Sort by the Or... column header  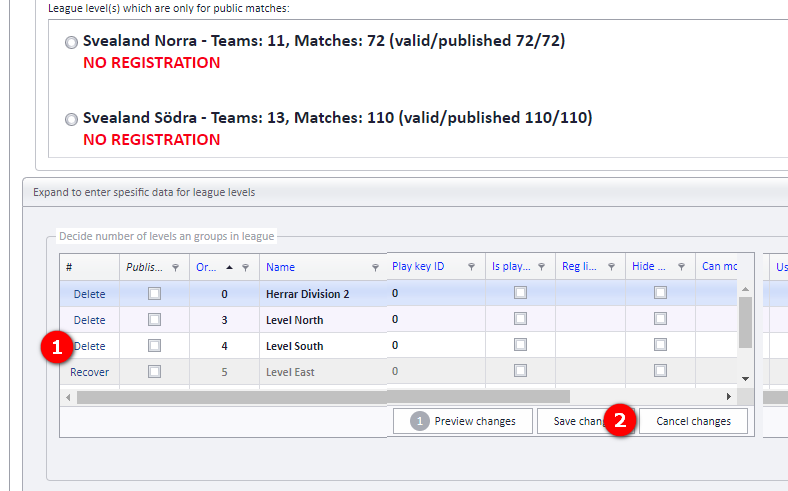pyautogui.click(x=206, y=267)
